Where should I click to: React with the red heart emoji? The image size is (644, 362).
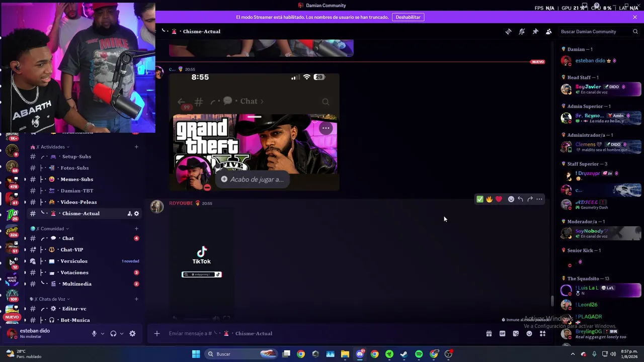pyautogui.click(x=499, y=199)
